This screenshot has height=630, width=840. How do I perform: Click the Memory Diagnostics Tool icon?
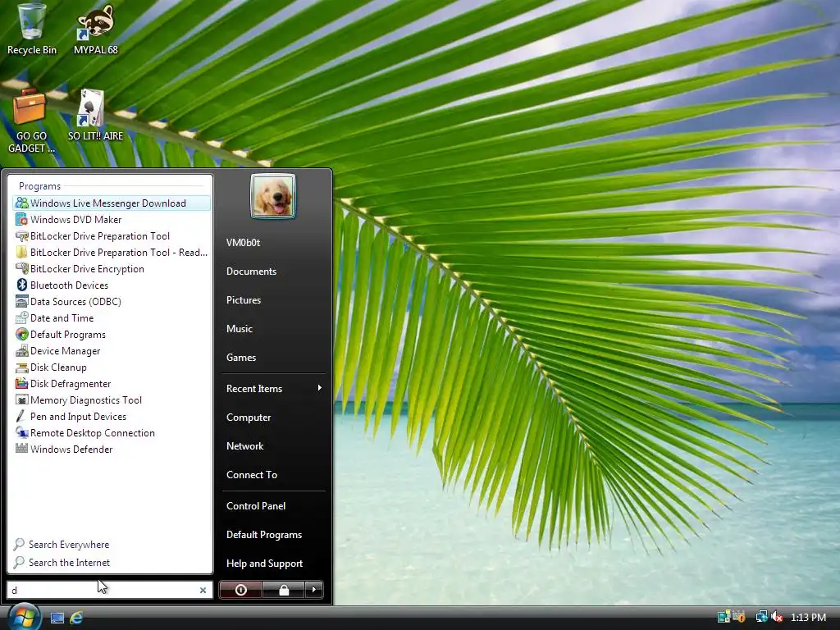tap(21, 399)
